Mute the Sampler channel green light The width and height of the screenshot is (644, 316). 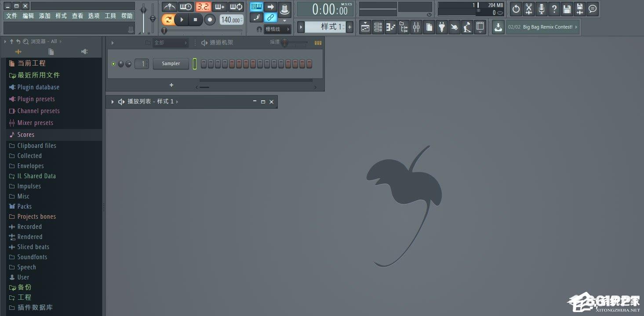pos(113,64)
